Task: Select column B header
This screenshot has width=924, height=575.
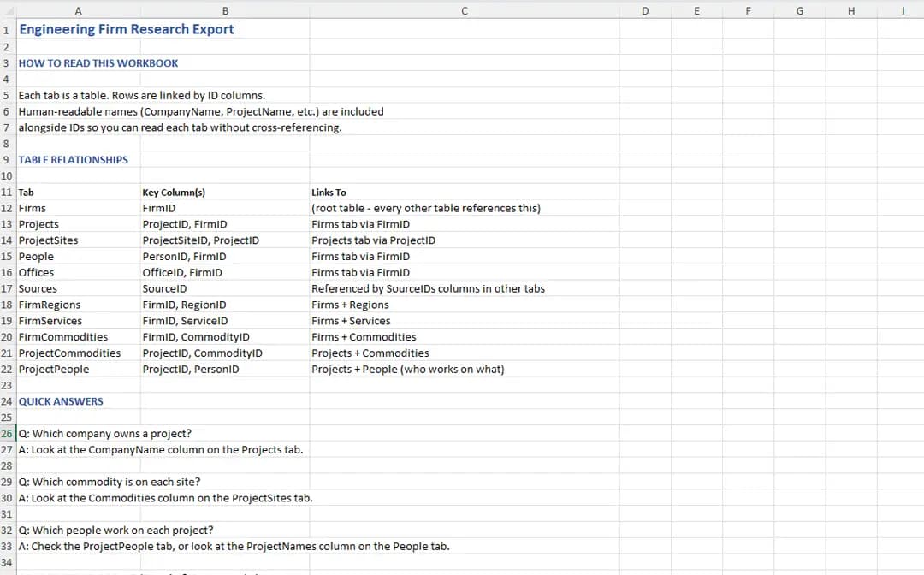Action: pyautogui.click(x=225, y=11)
